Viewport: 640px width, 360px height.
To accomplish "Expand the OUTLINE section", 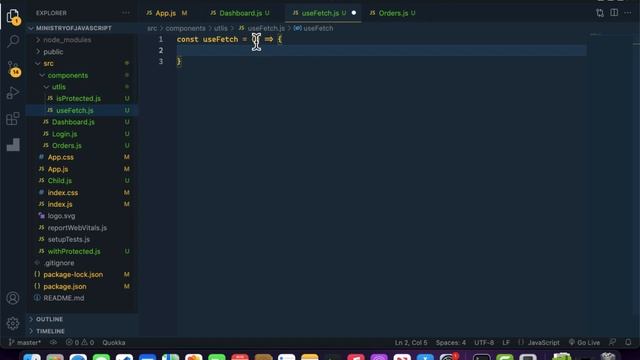I will click(x=49, y=319).
